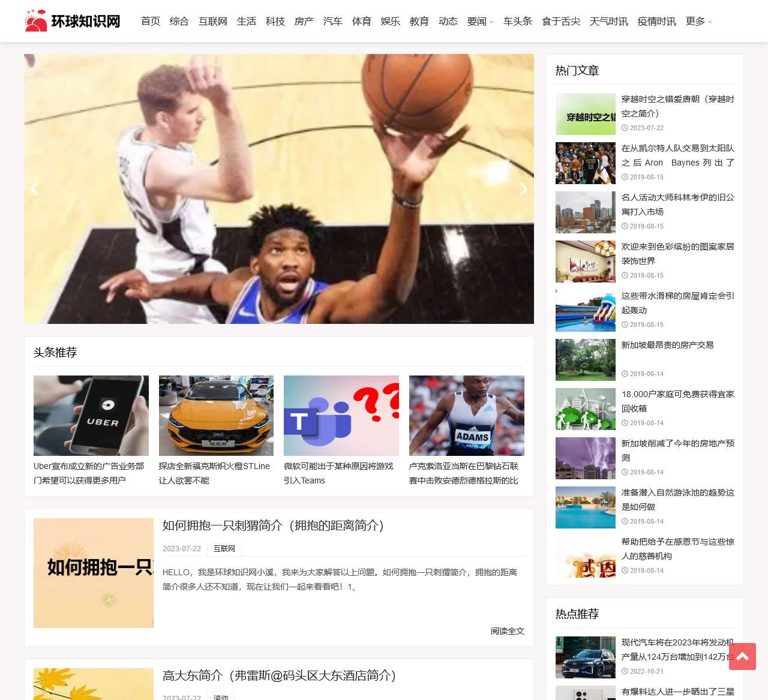Open the Microsoft Teams article thumbnail
Viewport: 768px width, 700px height.
pyautogui.click(x=341, y=416)
